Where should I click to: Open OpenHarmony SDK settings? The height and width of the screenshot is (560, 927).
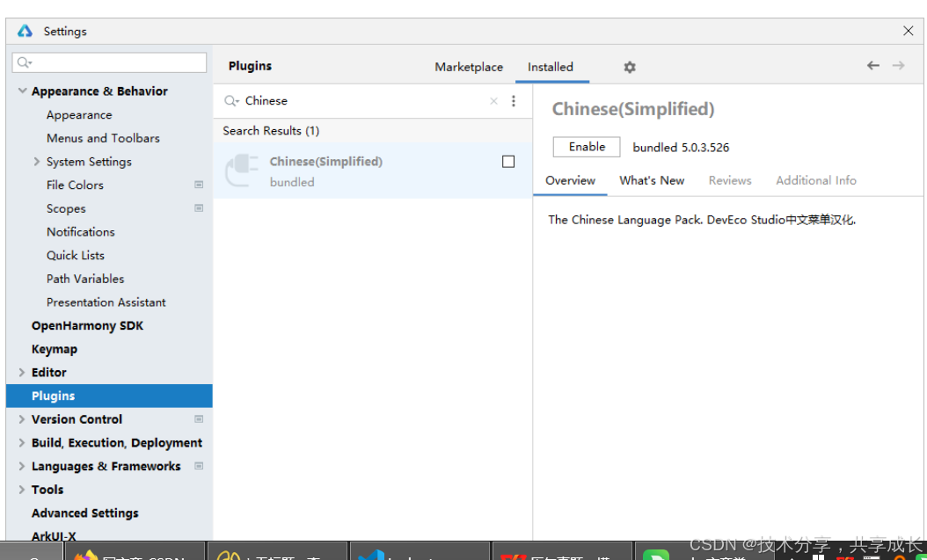tap(87, 325)
